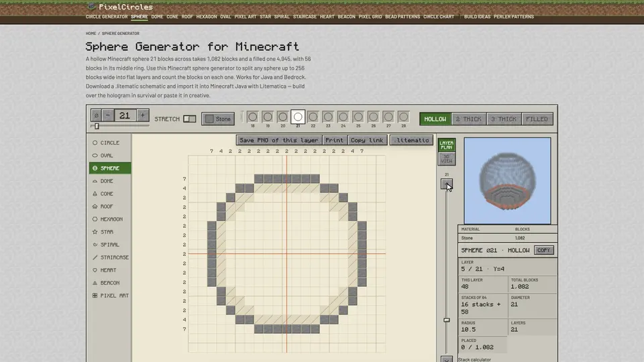Click the Print button

click(334, 140)
